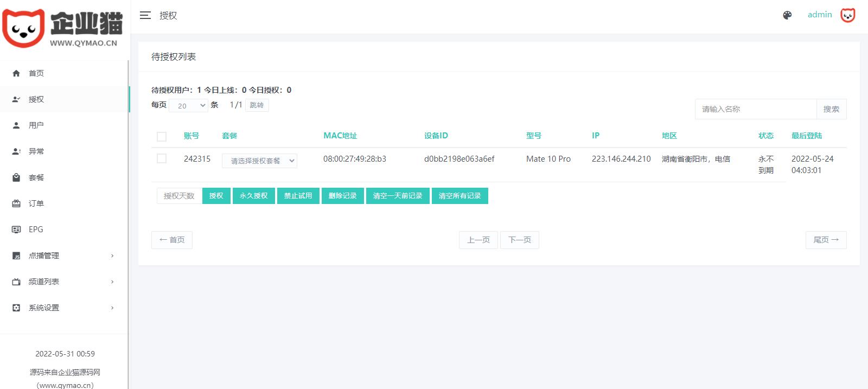The width and height of the screenshot is (868, 389).
Task: Click the 待授权列表 panel title
Action: (174, 56)
